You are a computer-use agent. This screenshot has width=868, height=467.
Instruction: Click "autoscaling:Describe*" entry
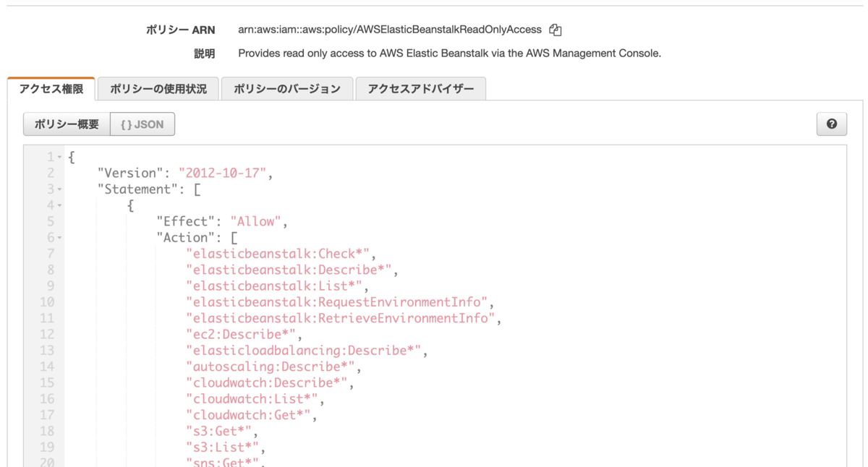pos(271,367)
